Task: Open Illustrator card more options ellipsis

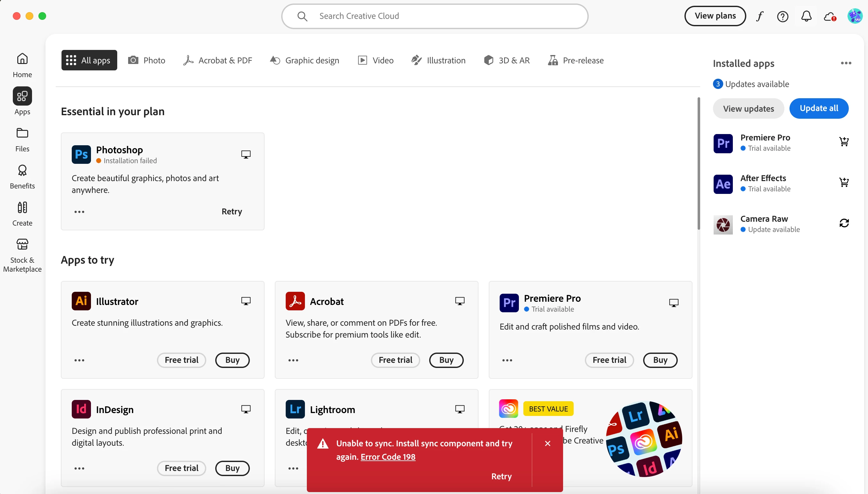Action: (79, 360)
